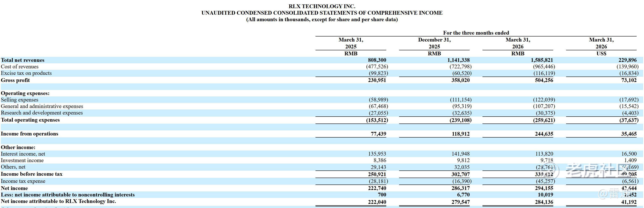Click the RLX TECHNOLOGY INC. title
The height and width of the screenshot is (208, 644).
pos(322,6)
